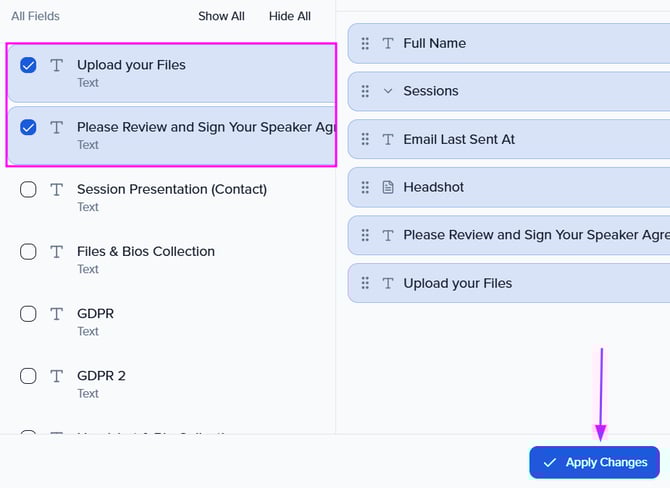
Task: Click the All Fields heading label
Action: (36, 16)
